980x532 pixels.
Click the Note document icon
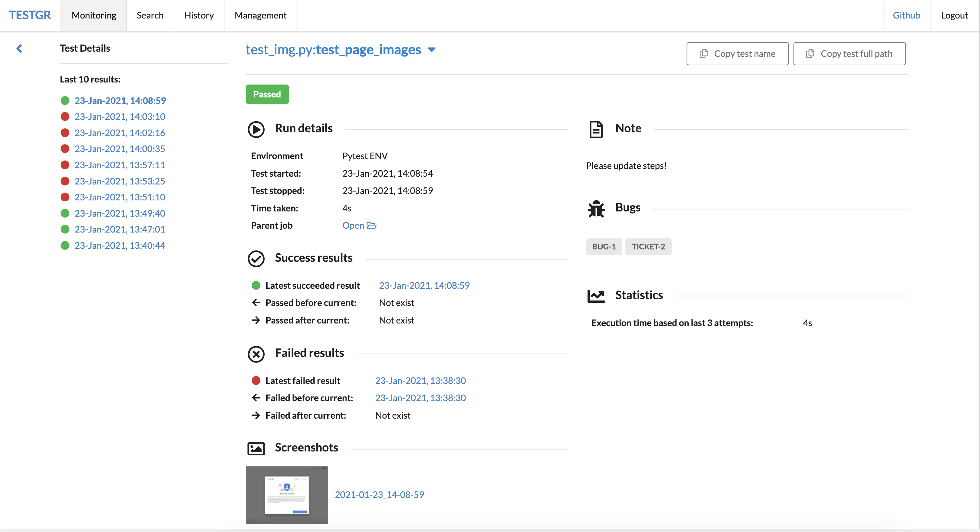596,129
